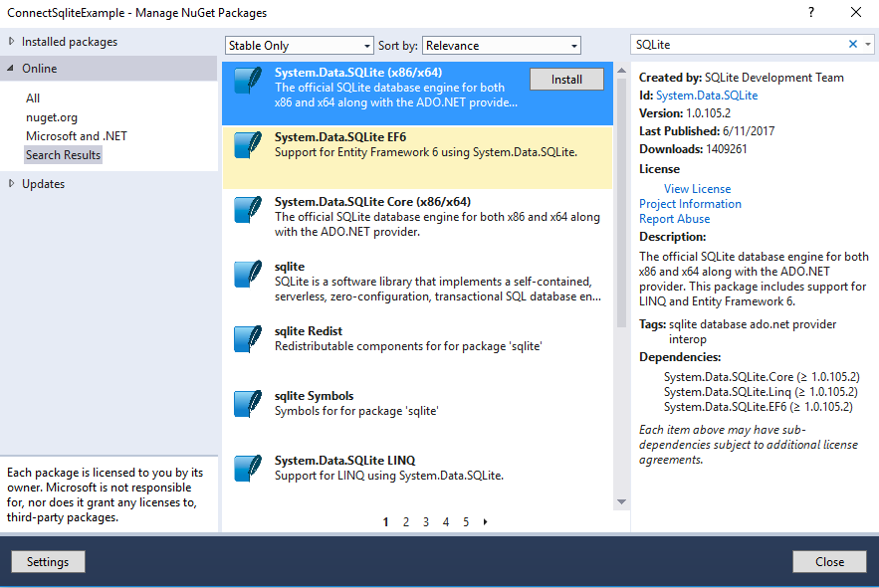This screenshot has width=879, height=588.
Task: Go to results page 2
Action: 406,522
